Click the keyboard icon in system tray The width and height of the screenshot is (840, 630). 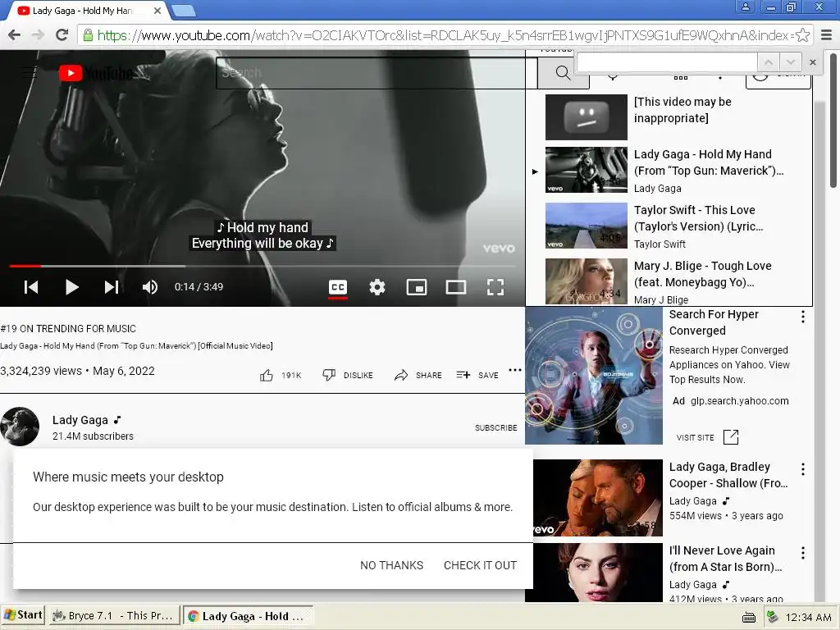tap(748, 618)
